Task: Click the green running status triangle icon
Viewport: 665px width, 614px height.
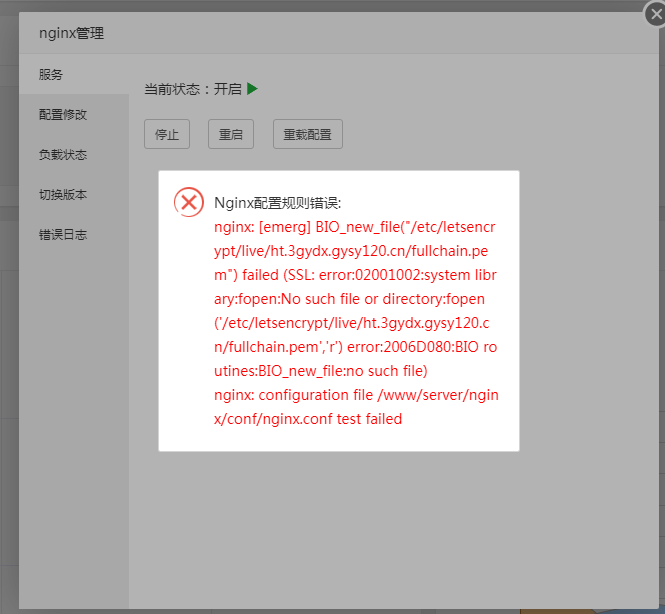Action: pyautogui.click(x=252, y=89)
